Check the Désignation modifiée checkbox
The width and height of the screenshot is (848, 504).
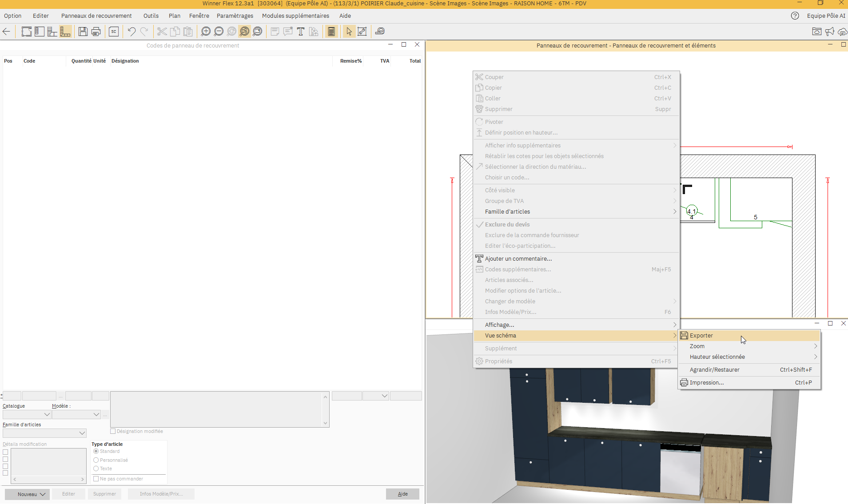[x=113, y=431]
